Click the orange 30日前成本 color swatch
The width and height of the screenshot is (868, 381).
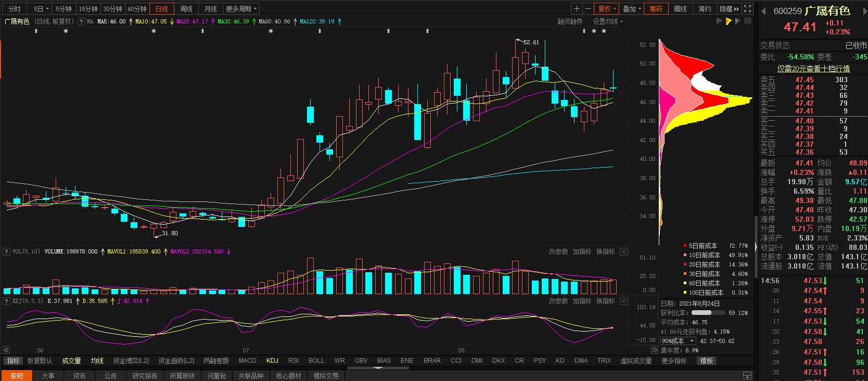(685, 274)
